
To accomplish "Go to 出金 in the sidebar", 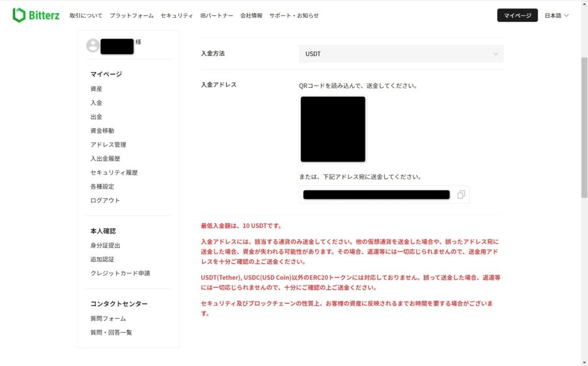I will pyautogui.click(x=96, y=117).
